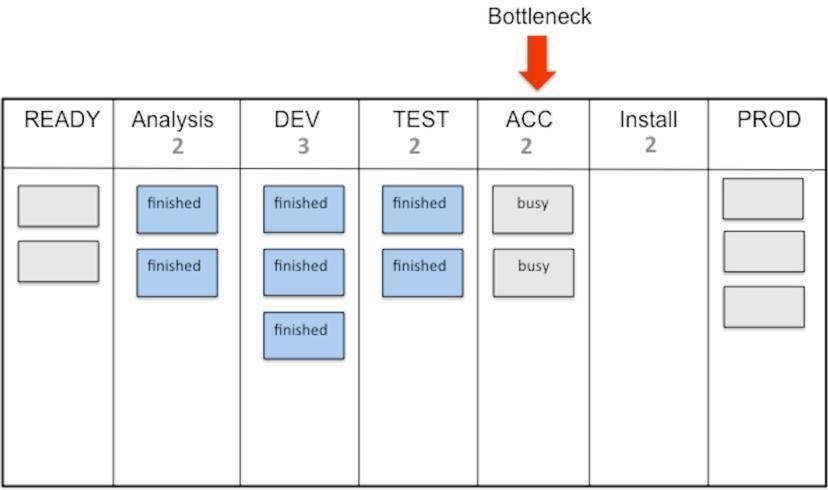Select the middle blank card in PROD
The image size is (828, 490).
coord(764,251)
